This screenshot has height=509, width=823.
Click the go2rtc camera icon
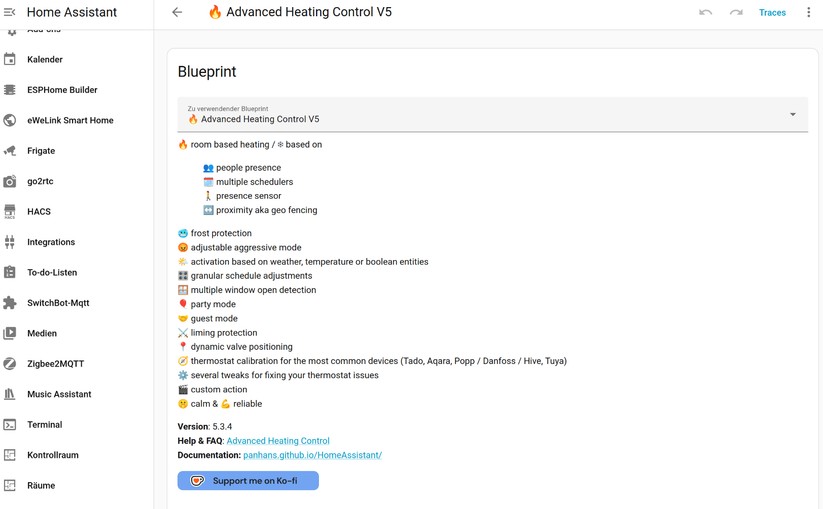pos(9,181)
